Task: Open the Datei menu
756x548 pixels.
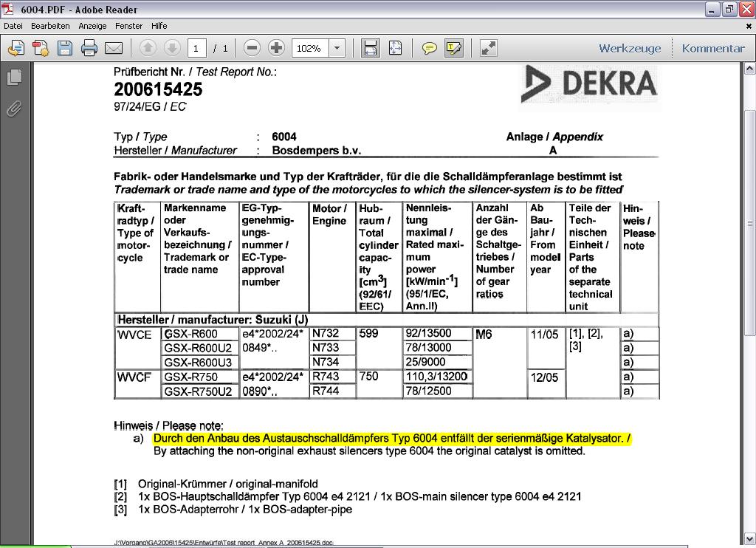Action: pos(13,26)
